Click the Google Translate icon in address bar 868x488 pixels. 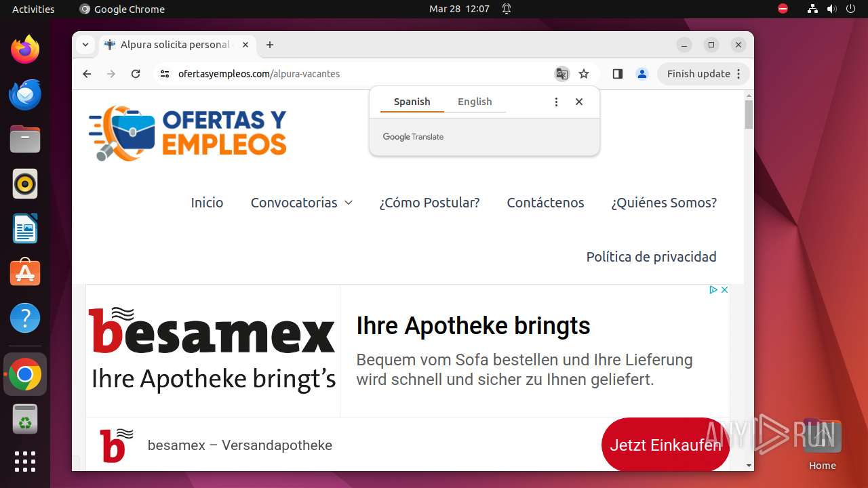(x=561, y=74)
